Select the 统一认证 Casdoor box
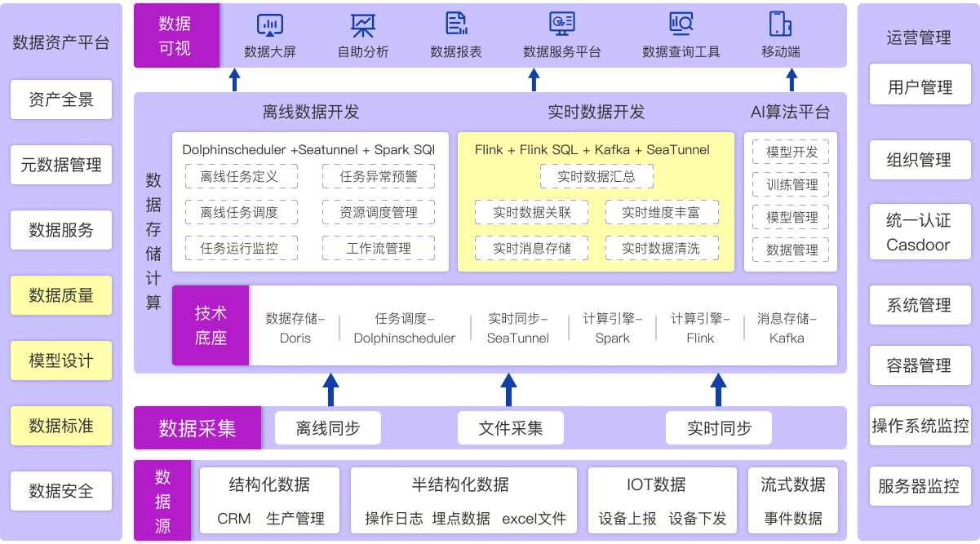Screen dimensions: 980x544 coord(920,232)
